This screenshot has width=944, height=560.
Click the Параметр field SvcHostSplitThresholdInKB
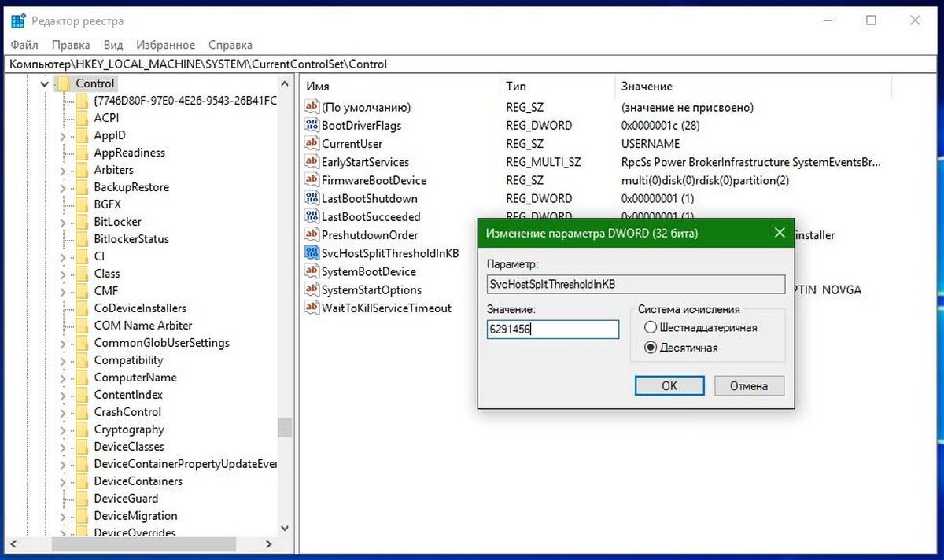(x=636, y=284)
